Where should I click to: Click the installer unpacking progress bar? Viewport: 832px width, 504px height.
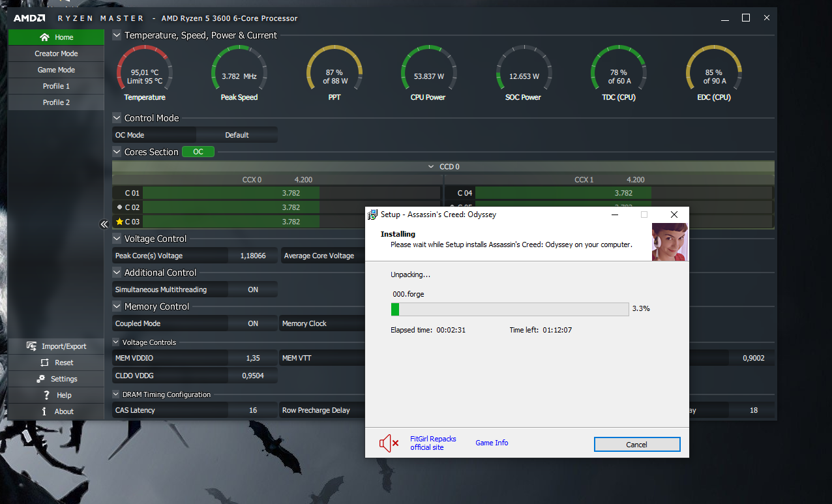[510, 309]
